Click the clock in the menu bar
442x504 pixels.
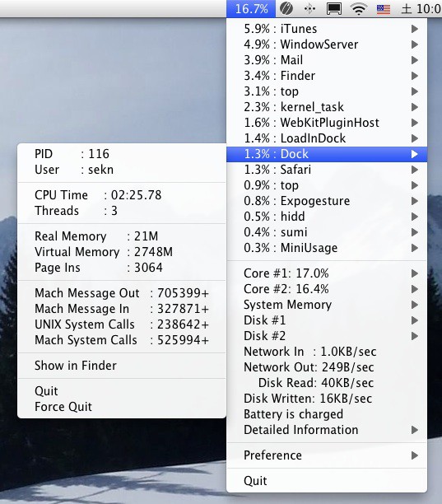pyautogui.click(x=421, y=9)
